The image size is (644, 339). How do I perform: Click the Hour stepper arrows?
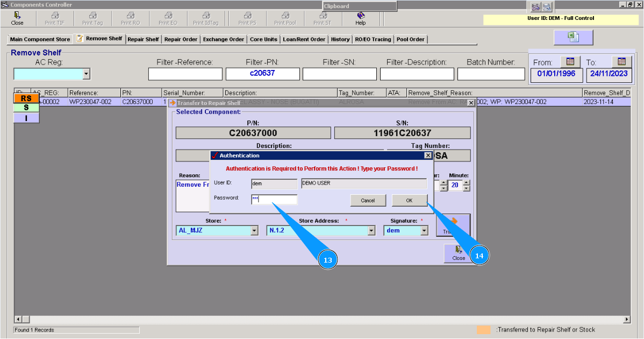[443, 185]
